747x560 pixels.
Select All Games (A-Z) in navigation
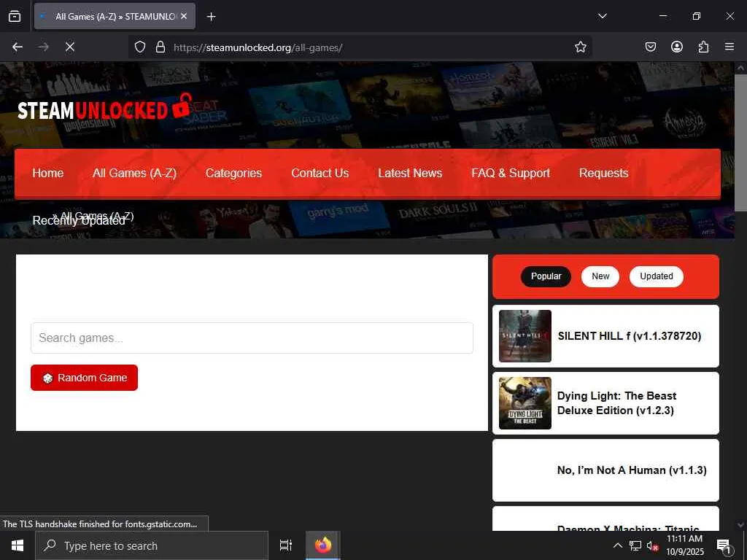coord(134,173)
